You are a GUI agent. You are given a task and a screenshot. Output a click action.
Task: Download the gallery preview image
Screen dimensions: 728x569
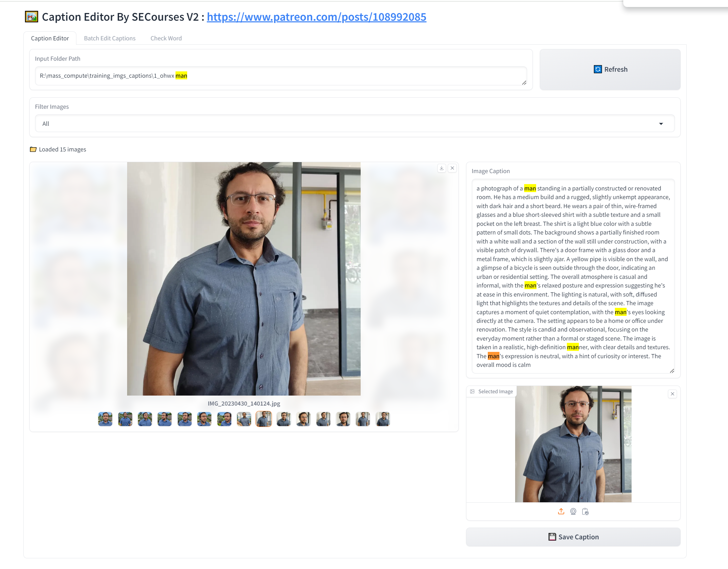(x=441, y=168)
